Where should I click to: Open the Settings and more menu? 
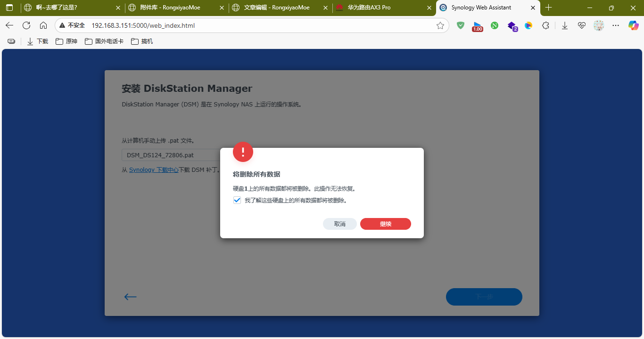[x=616, y=25]
